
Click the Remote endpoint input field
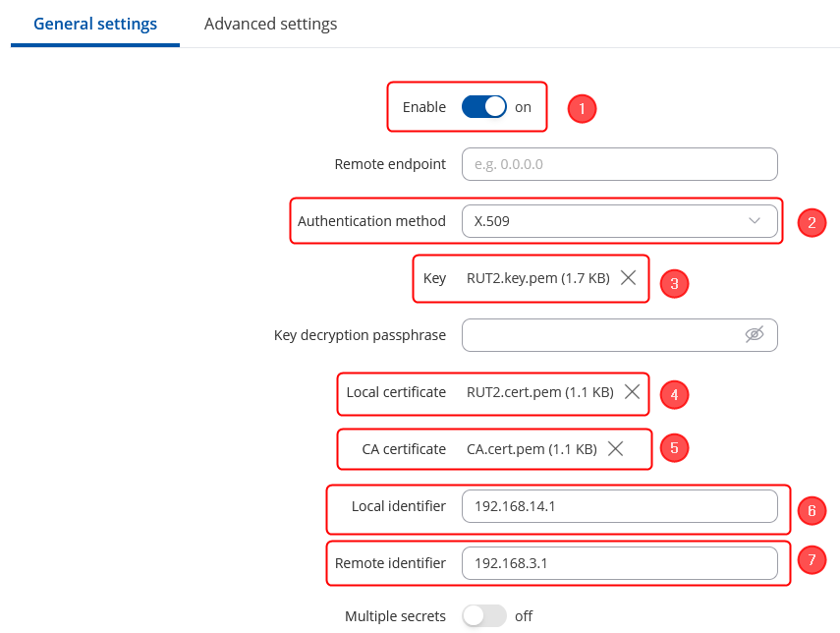click(x=619, y=164)
